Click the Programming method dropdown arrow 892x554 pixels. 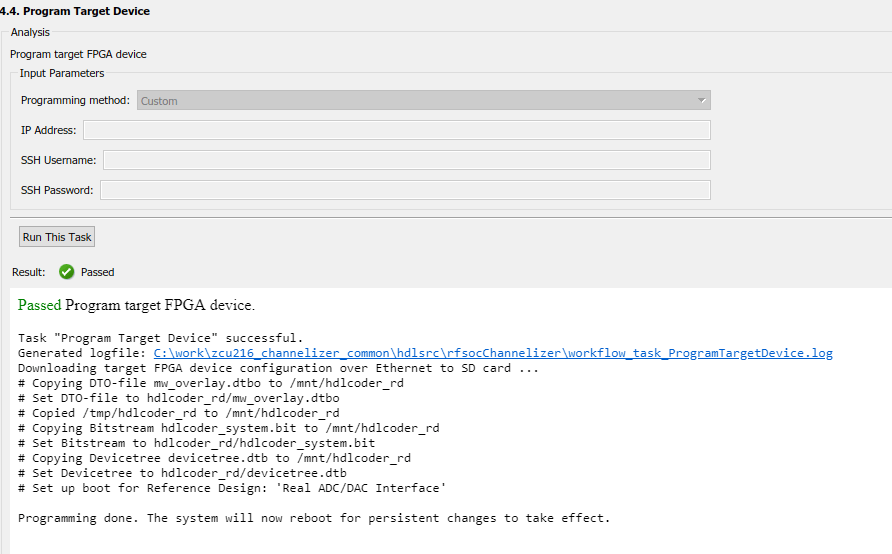702,101
